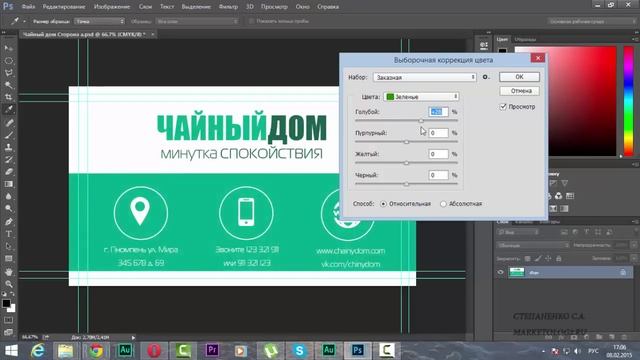Change screen mode icon at toolbox bottom
The height and width of the screenshot is (360, 640).
point(9,332)
